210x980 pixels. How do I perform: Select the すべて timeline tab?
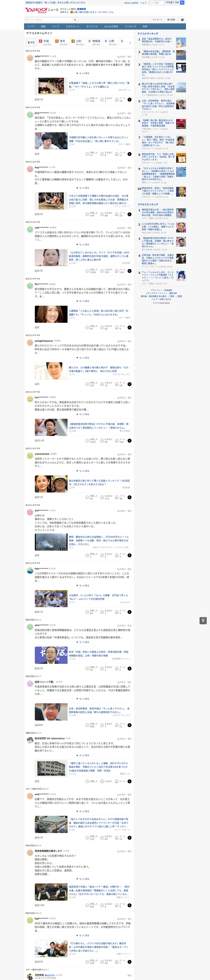(31, 43)
